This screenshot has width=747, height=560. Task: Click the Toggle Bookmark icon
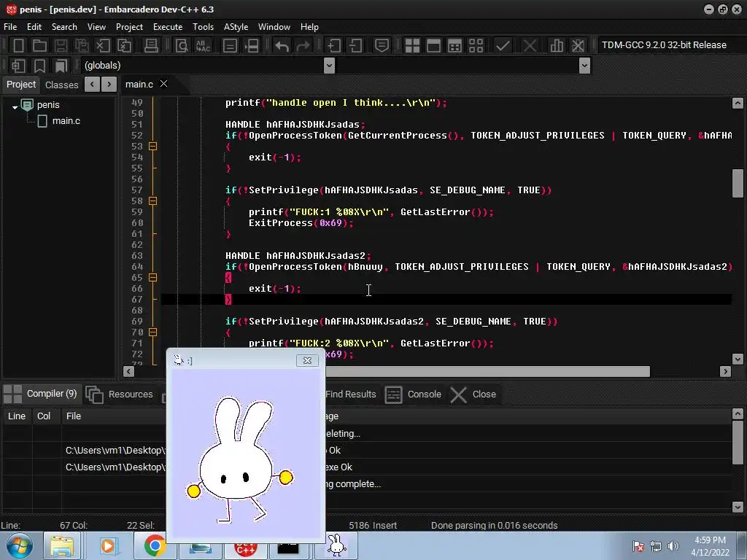click(40, 66)
